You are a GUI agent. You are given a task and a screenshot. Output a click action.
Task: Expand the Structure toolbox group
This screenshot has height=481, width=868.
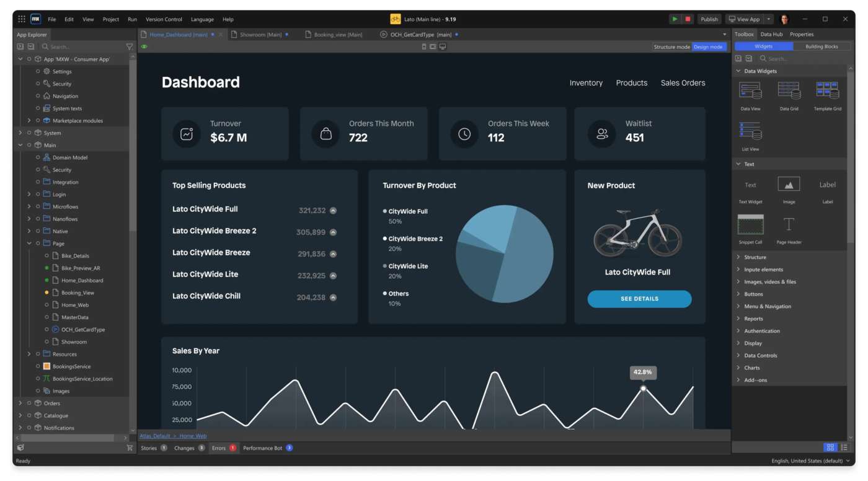[738, 257]
